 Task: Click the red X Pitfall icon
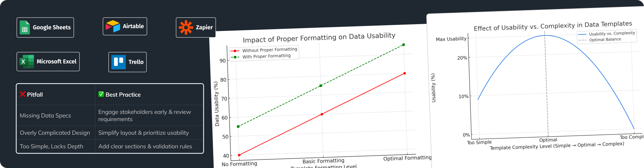(23, 94)
